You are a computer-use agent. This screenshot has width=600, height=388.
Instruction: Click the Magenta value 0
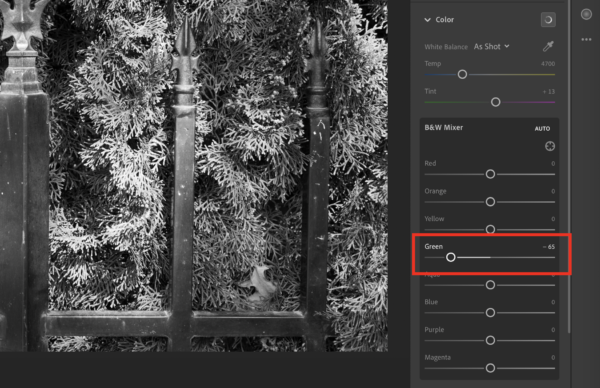(x=553, y=357)
